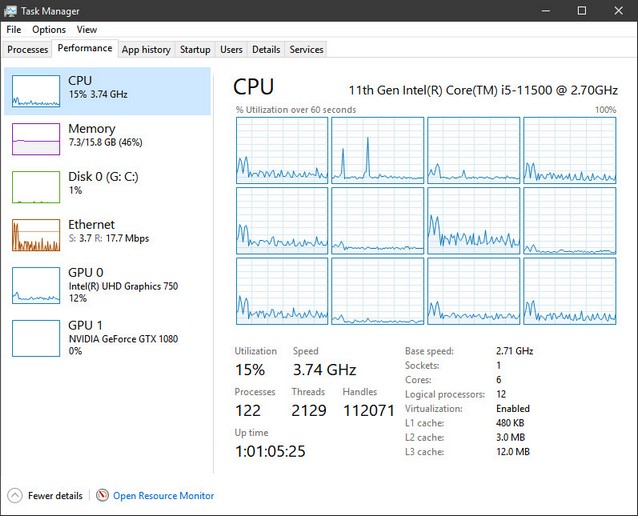
Task: Switch to the Processes tab
Action: pos(27,49)
